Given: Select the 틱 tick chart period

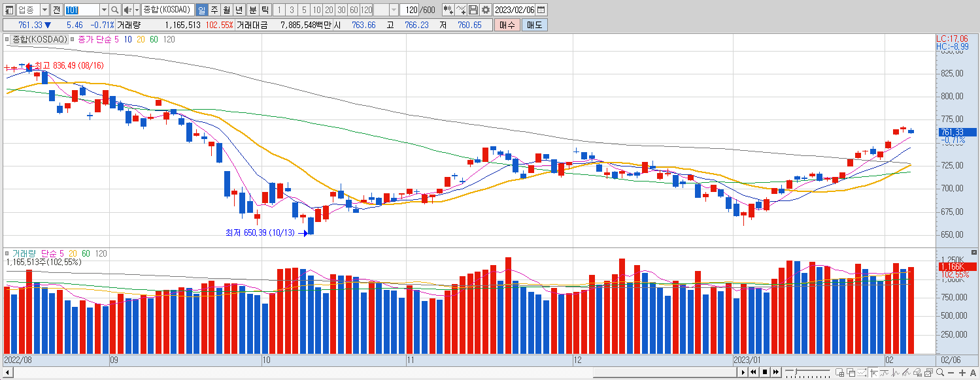Looking at the screenshot, I should tap(265, 10).
